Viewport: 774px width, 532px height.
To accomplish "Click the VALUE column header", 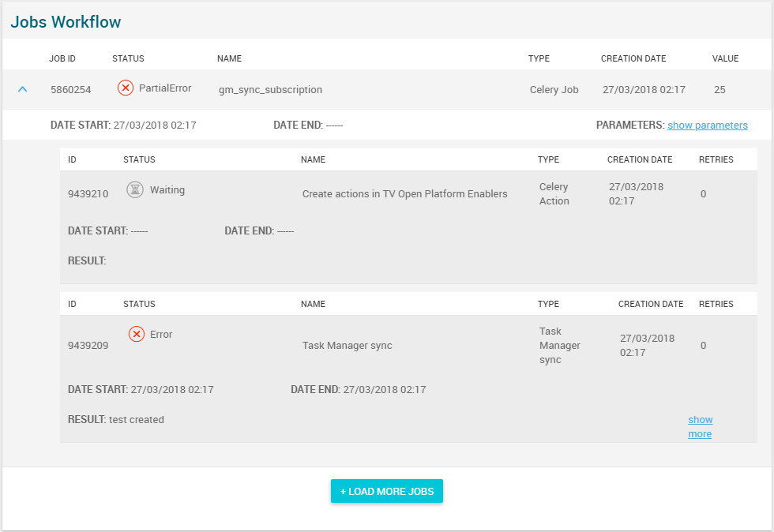I will coord(725,58).
